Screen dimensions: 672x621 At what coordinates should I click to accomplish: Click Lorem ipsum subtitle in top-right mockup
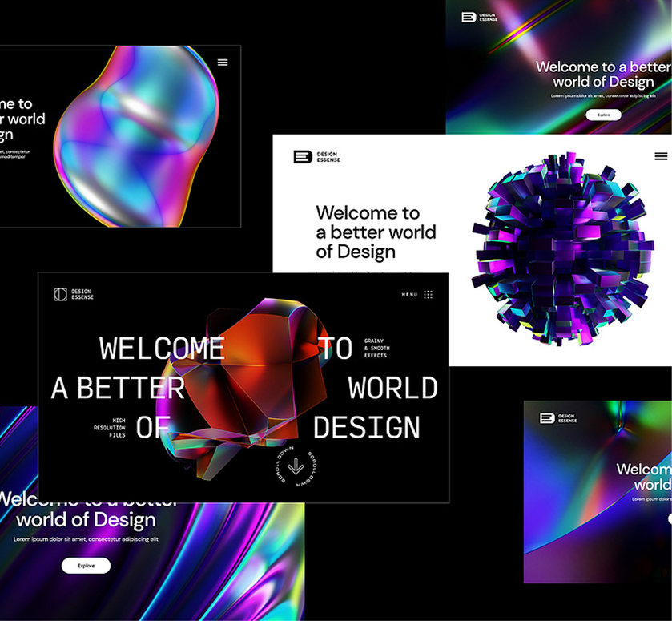point(603,96)
